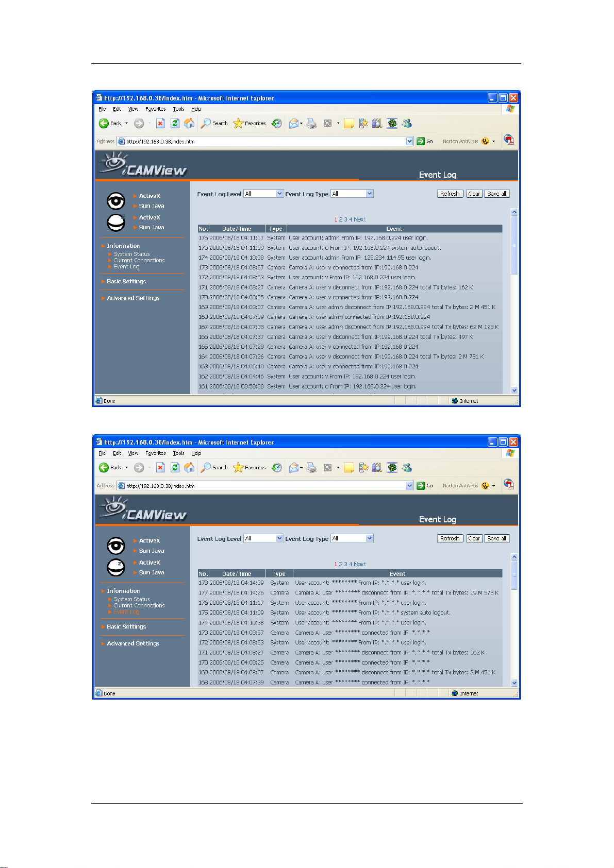The height and width of the screenshot is (868, 614).
Task: Click Print icon in lower browser toolbar
Action: 311,467
